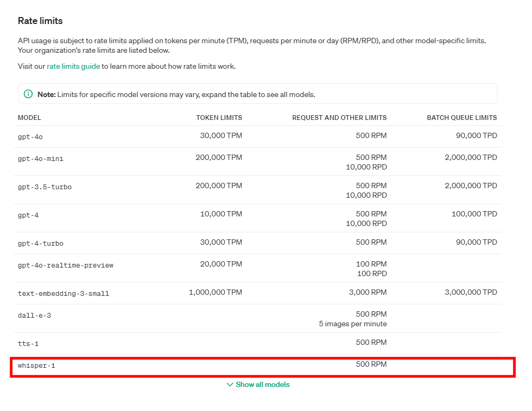This screenshot has height=411, width=532.
Task: Click the chevron beside Show all models
Action: [x=230, y=384]
